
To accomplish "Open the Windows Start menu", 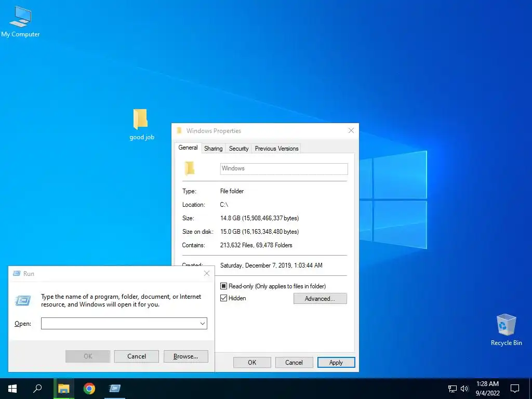I will (12, 389).
